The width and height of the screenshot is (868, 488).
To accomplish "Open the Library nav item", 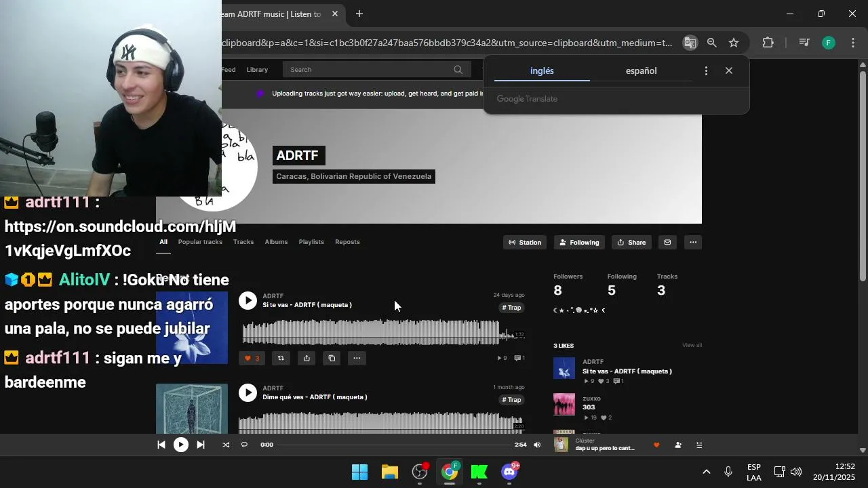I will (x=257, y=70).
